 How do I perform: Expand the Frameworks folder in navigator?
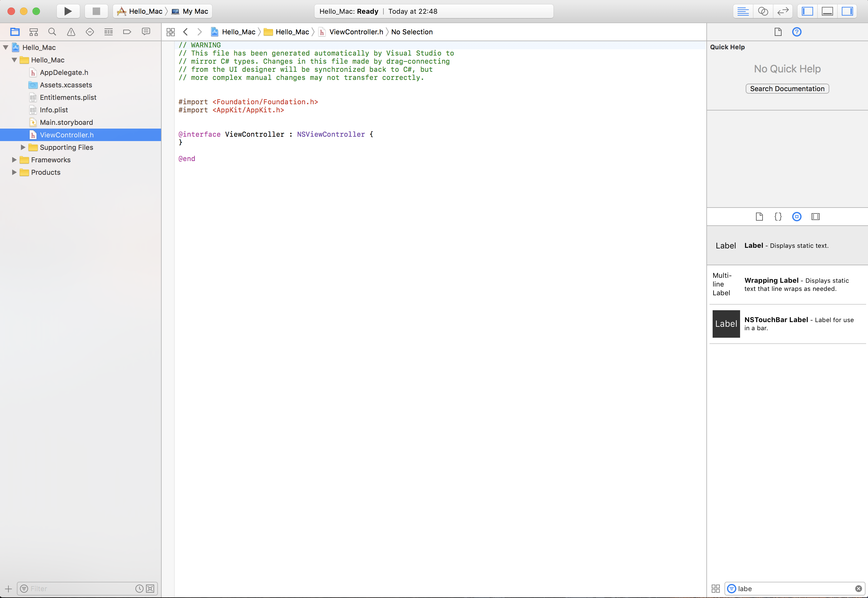coord(15,160)
